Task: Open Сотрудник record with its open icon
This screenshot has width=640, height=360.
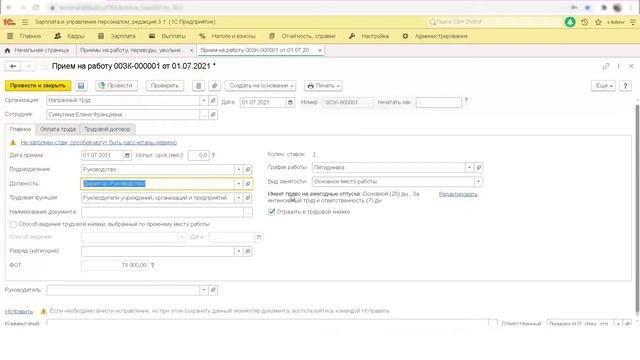Action: (213, 115)
